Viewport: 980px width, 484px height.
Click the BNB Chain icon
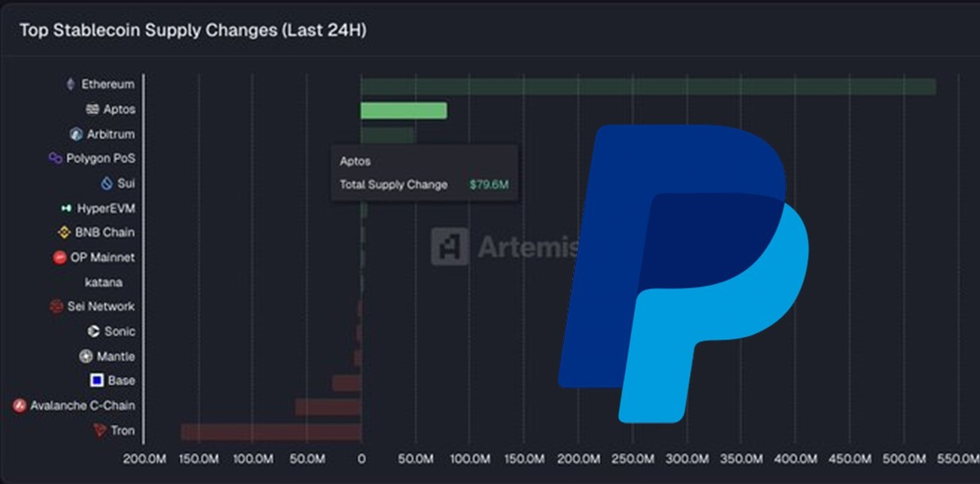pyautogui.click(x=64, y=232)
